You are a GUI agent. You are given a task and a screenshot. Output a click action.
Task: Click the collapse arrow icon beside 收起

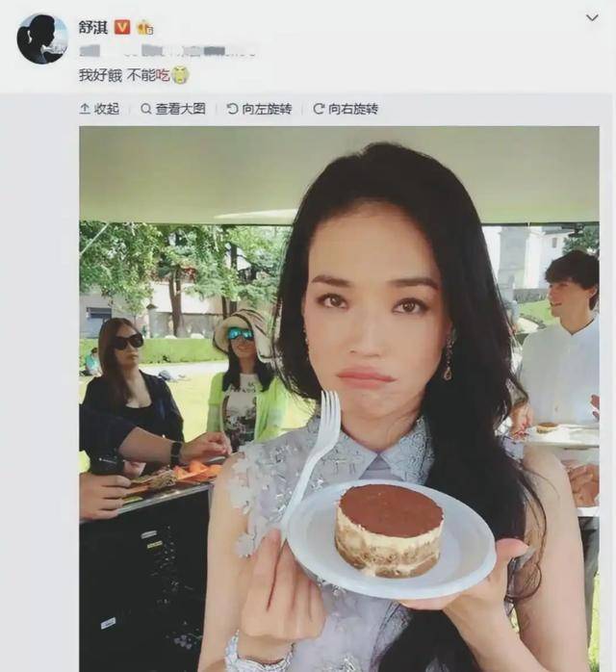(x=85, y=109)
